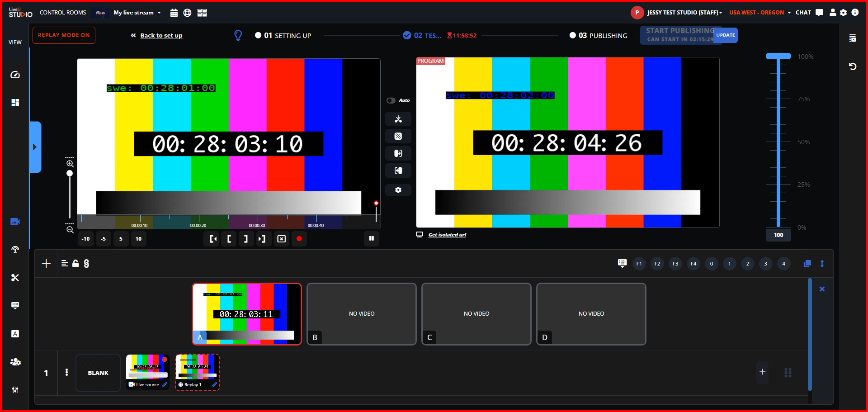Click the master volume slider handle
Viewport: 868px width, 412px height.
(778, 57)
